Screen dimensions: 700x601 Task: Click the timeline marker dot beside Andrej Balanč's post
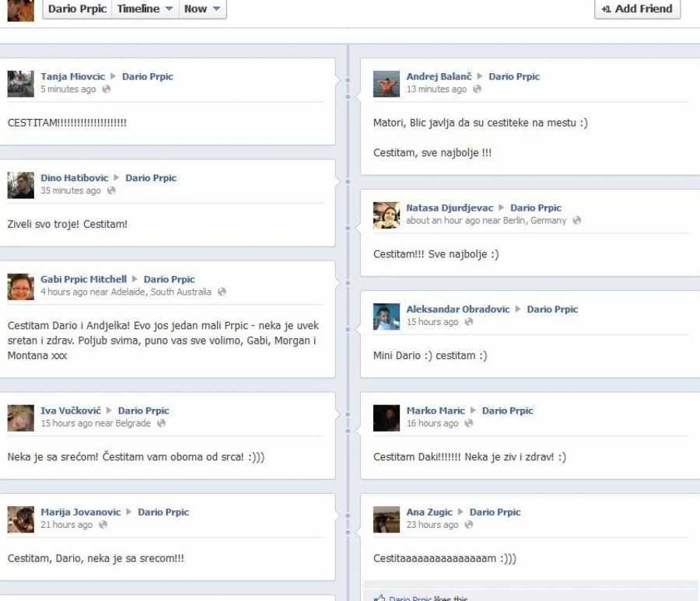[348, 97]
